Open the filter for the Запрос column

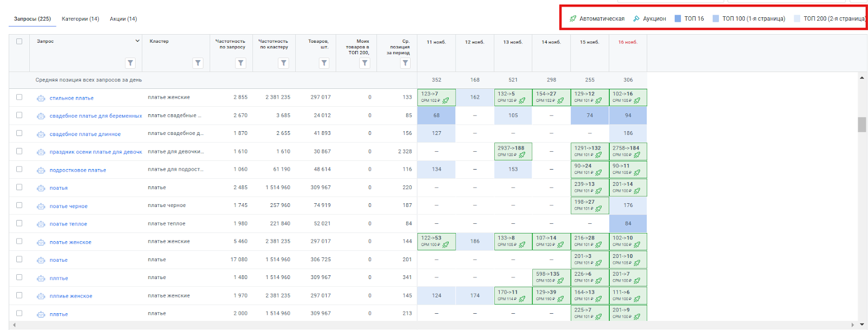(130, 63)
